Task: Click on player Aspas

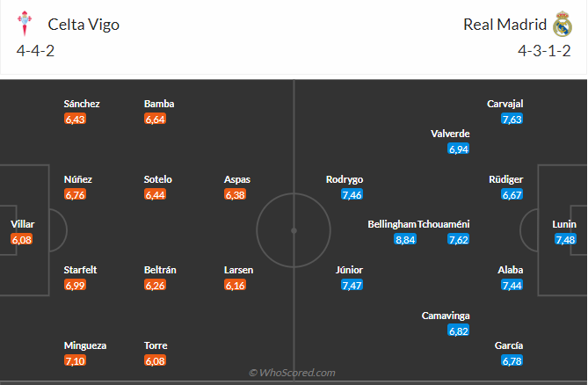Action: 236,179
